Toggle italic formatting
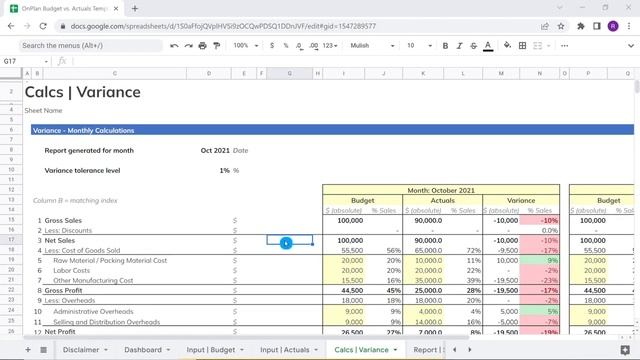This screenshot has height=360, width=640. (x=459, y=46)
